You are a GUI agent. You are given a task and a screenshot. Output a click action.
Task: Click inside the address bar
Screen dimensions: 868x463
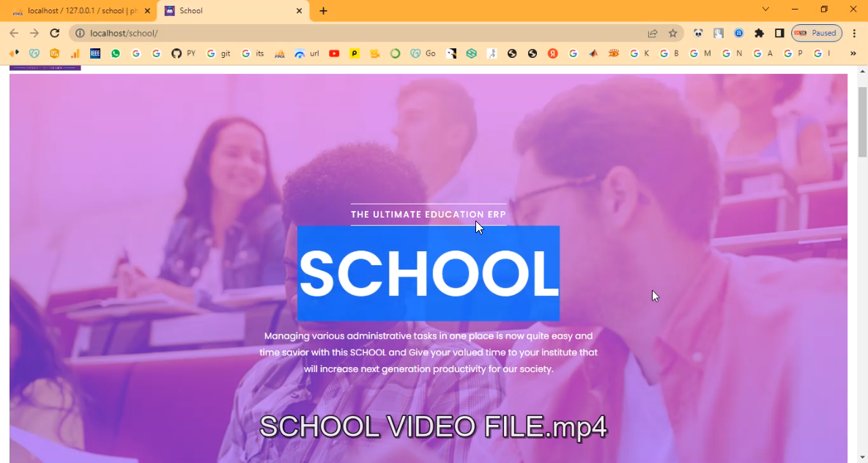pyautogui.click(x=293, y=33)
